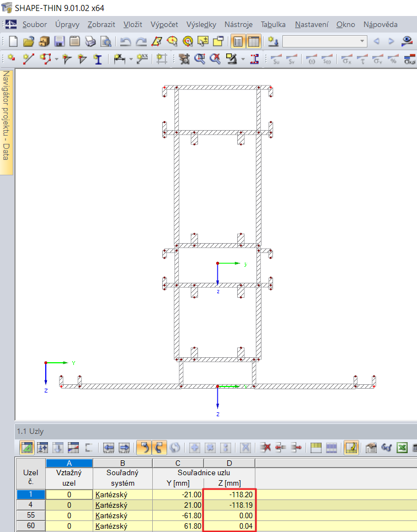Open the dropdown arrow beside display settings icon
Screen dimensions: 417x532
243,59
